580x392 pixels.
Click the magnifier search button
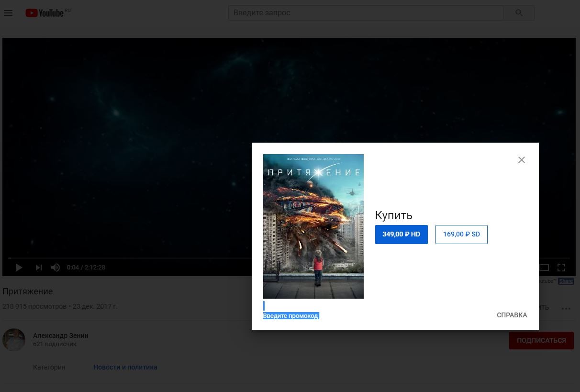pyautogui.click(x=519, y=13)
